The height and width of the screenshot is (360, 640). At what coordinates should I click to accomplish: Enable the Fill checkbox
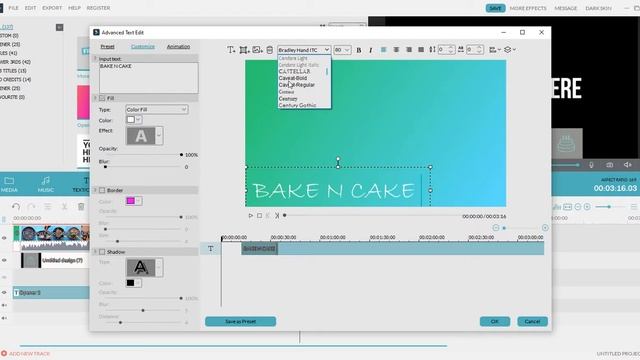coord(102,98)
